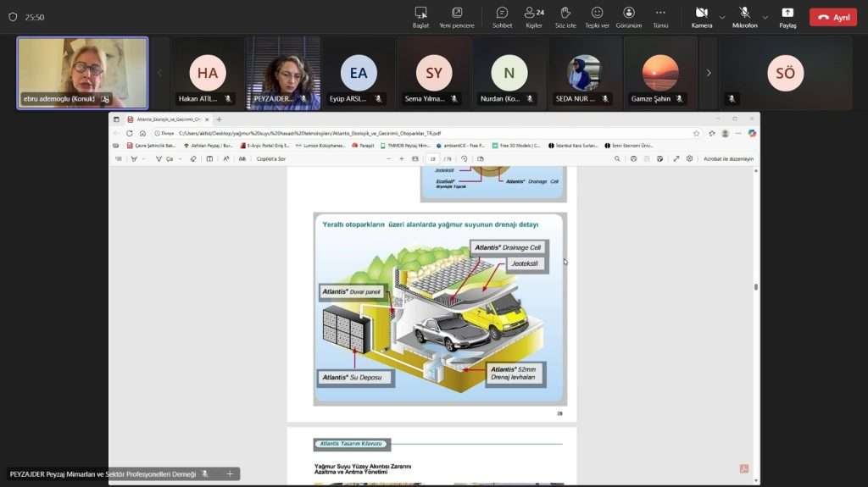Open TMMOB Peyzaj Mimarları bookmark
Screen dimensions: 868x487
click(405, 146)
